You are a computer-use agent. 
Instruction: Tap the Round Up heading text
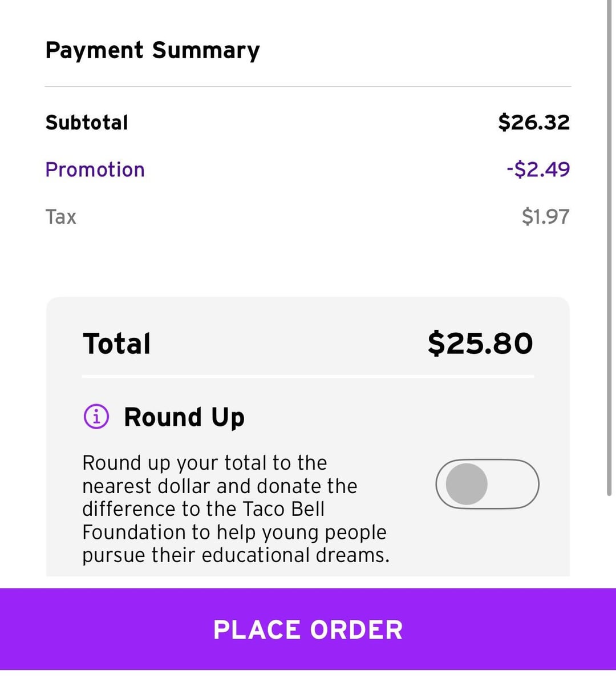pos(184,417)
